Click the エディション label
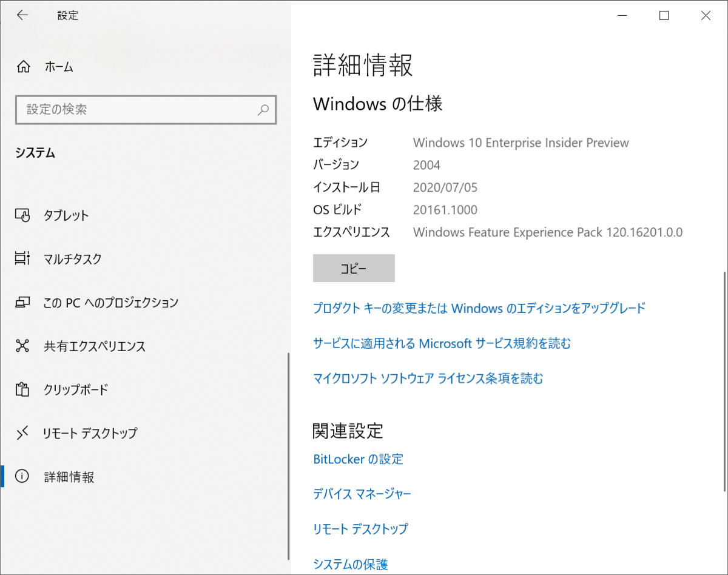Image resolution: width=728 pixels, height=575 pixels. tap(340, 143)
